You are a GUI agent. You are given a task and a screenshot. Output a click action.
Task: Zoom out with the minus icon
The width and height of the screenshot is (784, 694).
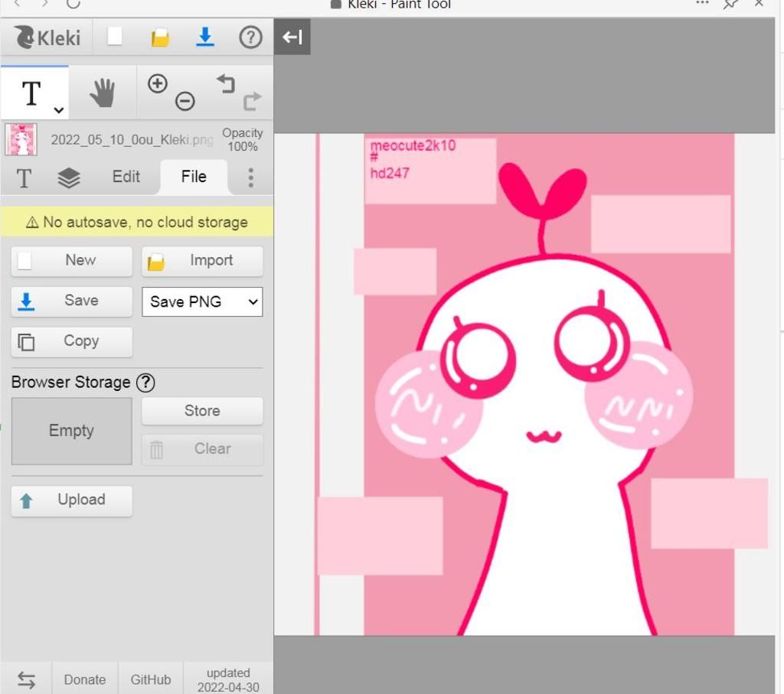[185, 102]
